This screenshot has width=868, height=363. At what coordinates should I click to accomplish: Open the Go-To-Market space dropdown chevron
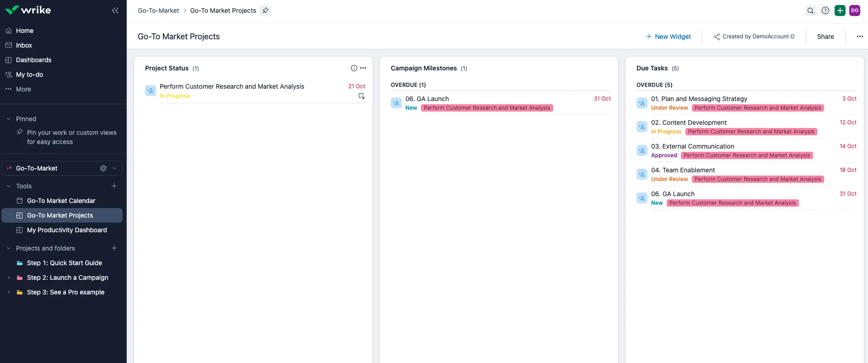(114, 168)
